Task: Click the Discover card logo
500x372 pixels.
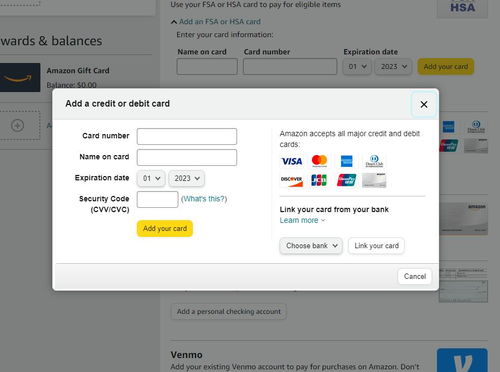Action: pos(292,180)
